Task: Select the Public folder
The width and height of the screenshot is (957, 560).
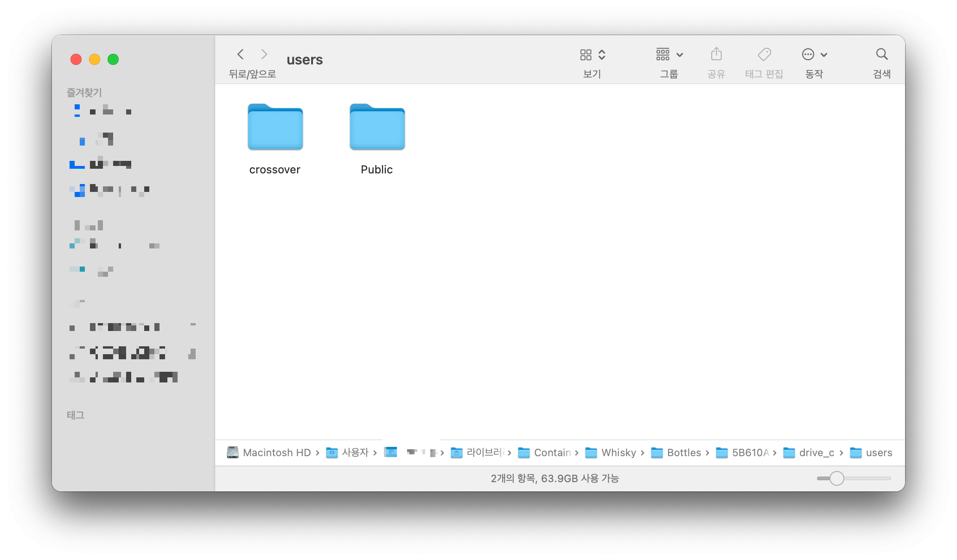Action: point(377,127)
